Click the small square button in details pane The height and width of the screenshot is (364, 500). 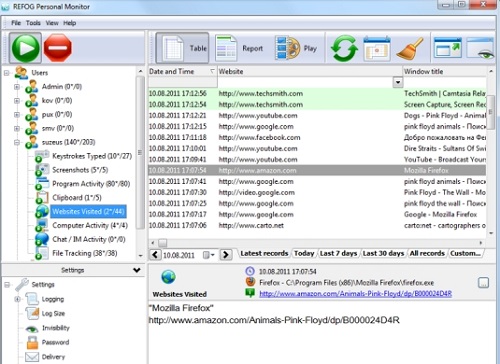click(483, 283)
